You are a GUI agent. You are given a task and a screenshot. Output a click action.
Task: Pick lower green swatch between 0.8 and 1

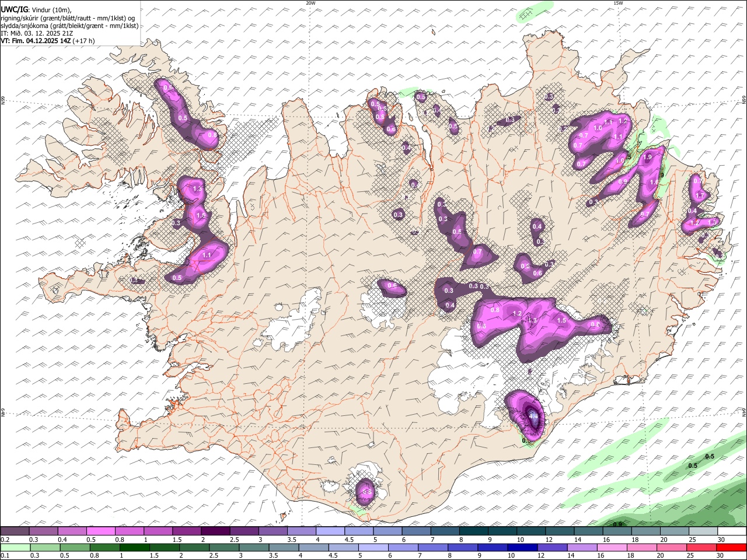[x=106, y=548]
